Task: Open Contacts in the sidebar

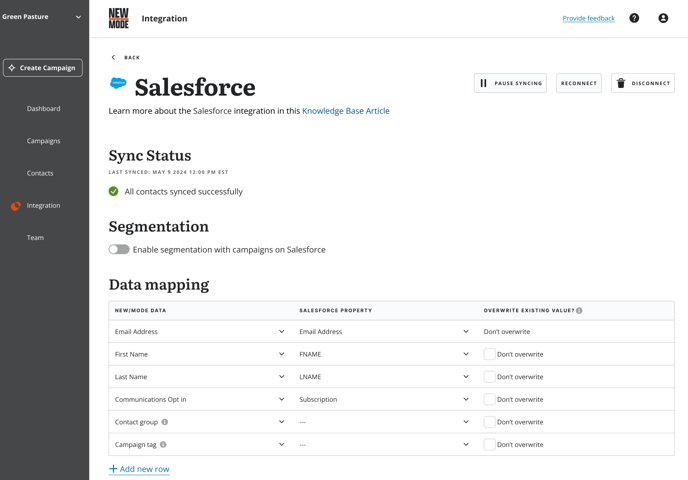Action: 40,173
